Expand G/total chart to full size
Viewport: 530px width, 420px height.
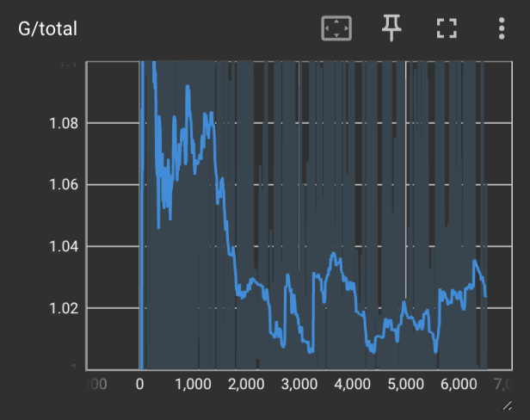tap(447, 28)
